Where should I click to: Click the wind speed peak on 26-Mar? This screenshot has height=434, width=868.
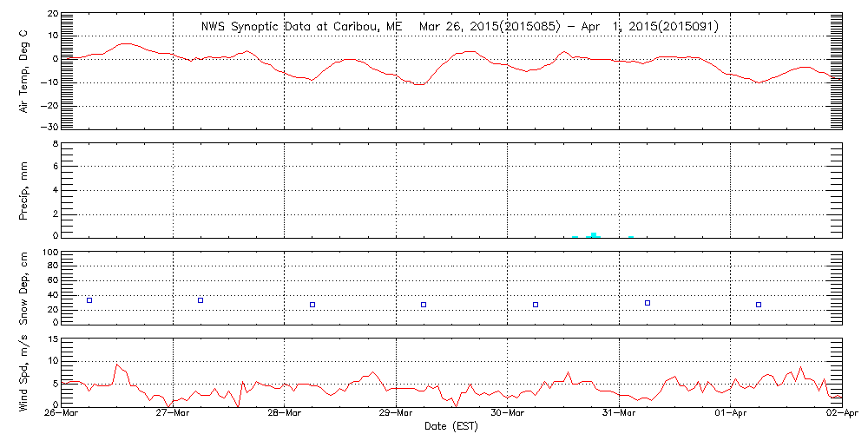(x=117, y=365)
